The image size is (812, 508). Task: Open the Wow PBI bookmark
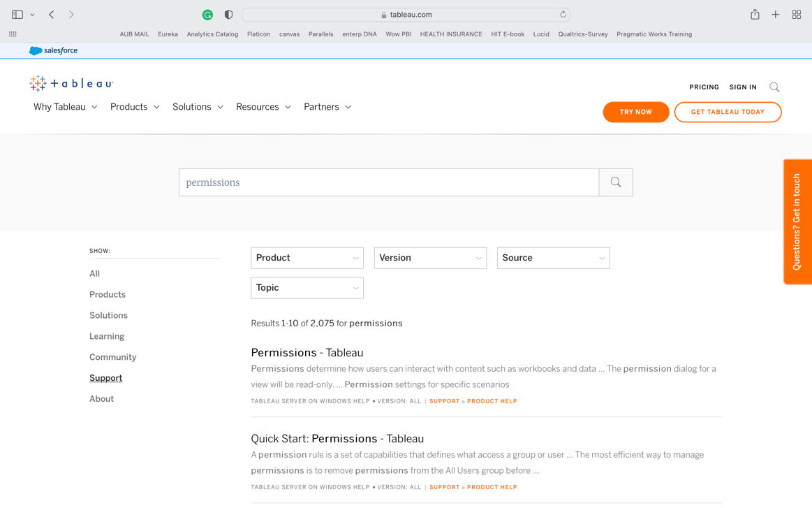[x=398, y=34]
